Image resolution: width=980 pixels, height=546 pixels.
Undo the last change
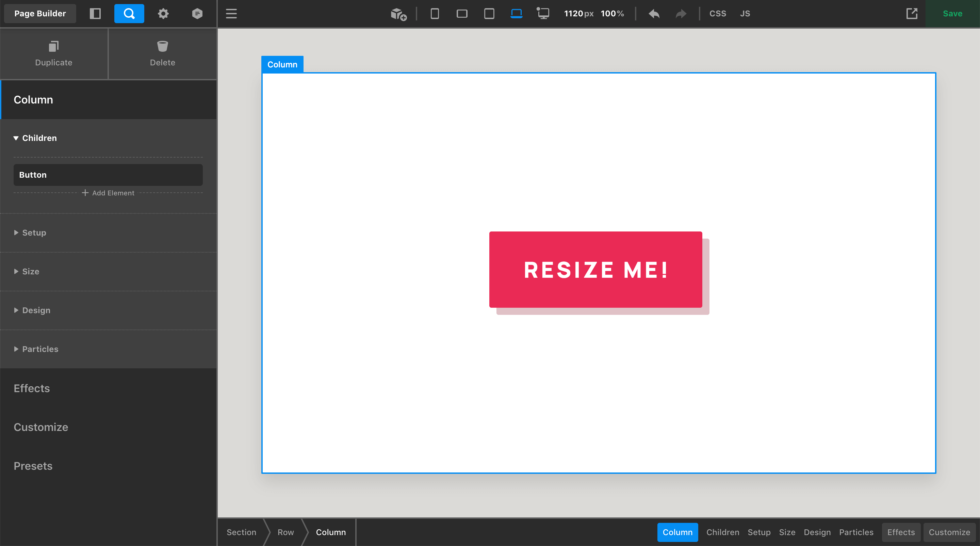point(654,13)
